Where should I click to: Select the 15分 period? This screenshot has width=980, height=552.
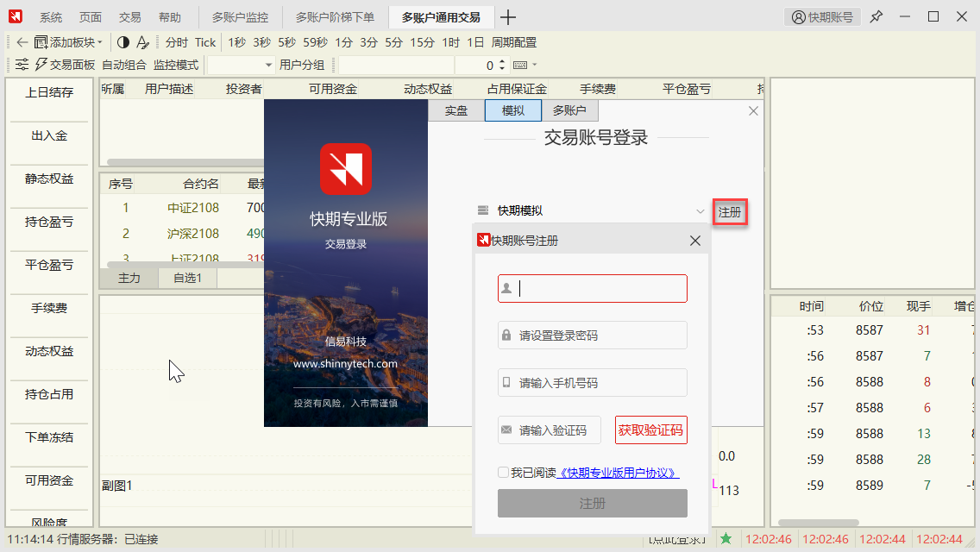pyautogui.click(x=423, y=42)
